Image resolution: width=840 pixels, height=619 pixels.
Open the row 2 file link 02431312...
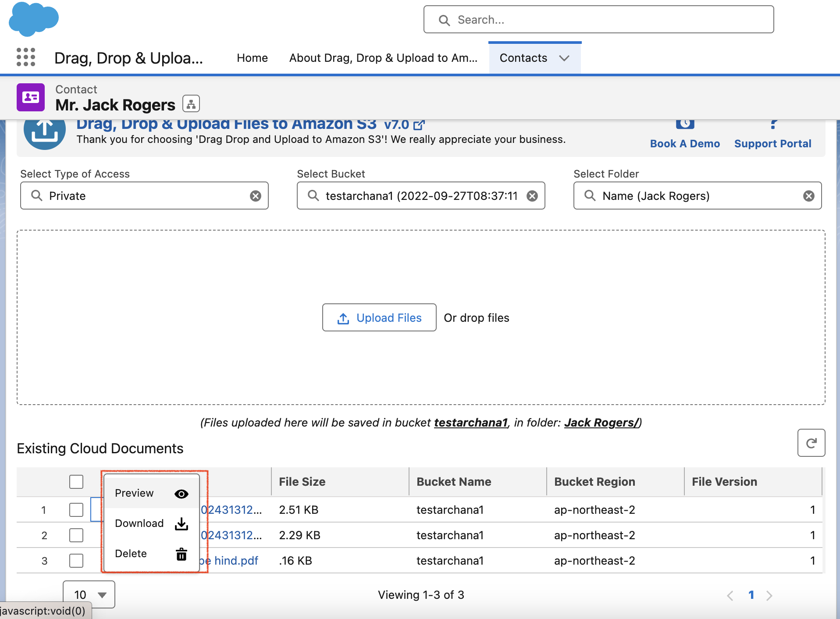pyautogui.click(x=231, y=535)
